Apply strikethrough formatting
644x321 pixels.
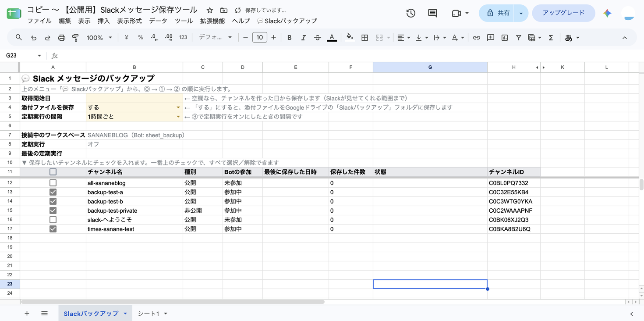[x=318, y=38]
